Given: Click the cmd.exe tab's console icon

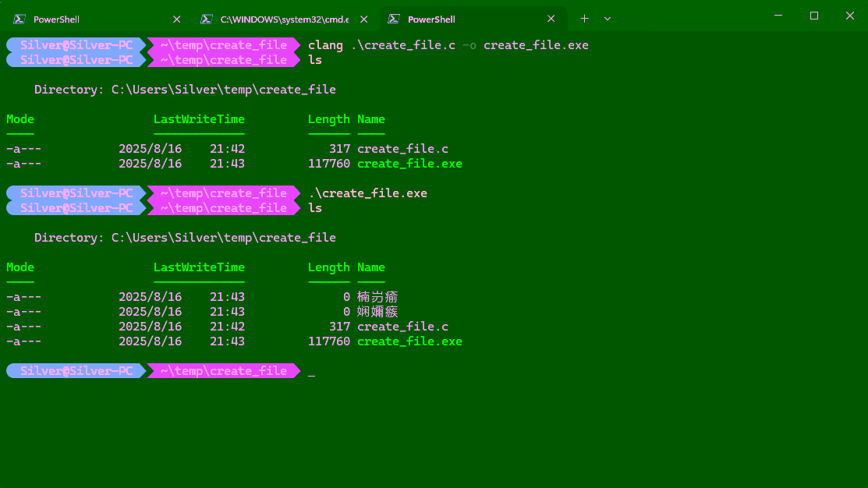Looking at the screenshot, I should (x=206, y=19).
